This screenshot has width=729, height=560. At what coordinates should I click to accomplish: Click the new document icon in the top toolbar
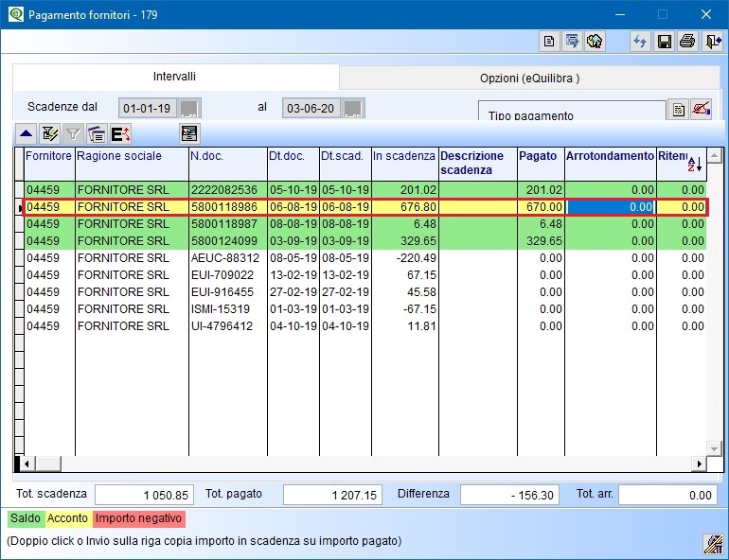pos(548,42)
